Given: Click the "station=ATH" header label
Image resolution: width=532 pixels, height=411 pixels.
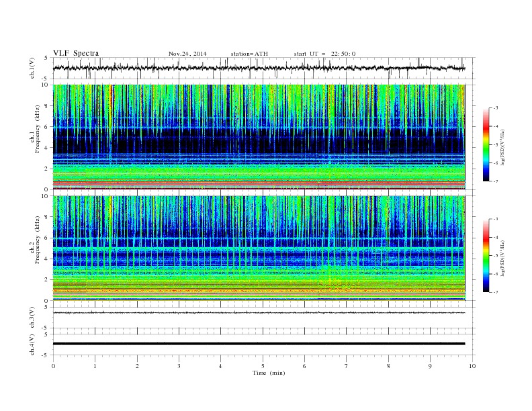Looking at the screenshot, I should point(249,54).
